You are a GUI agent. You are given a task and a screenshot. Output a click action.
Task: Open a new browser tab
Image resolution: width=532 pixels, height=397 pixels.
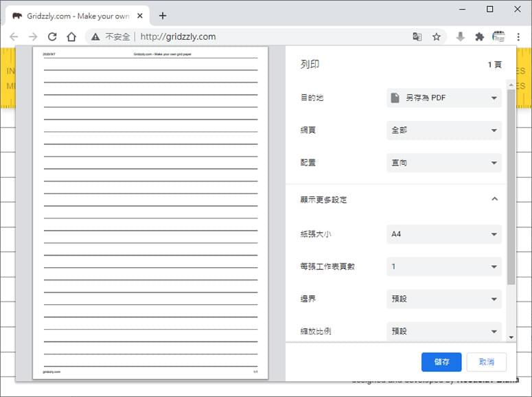[x=163, y=16]
